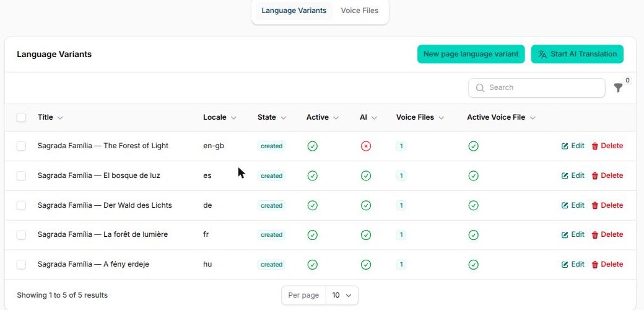Click the filter funnel icon
Screen dimensions: 644x310
[x=618, y=87]
